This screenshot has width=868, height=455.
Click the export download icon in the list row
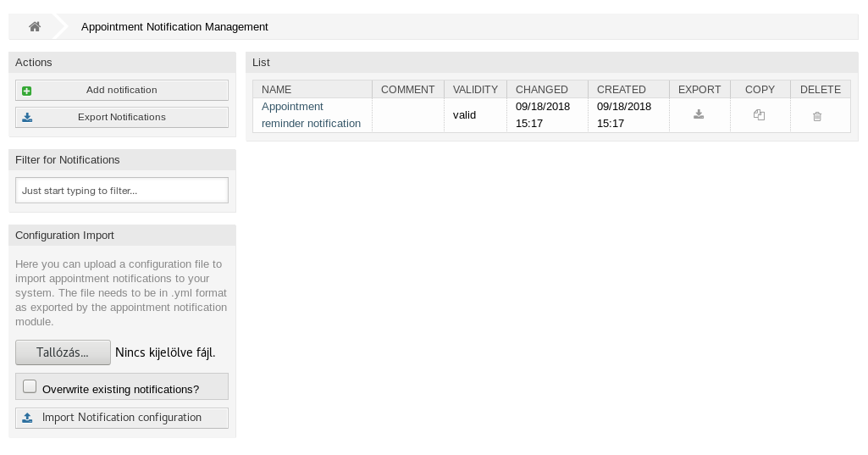699,114
